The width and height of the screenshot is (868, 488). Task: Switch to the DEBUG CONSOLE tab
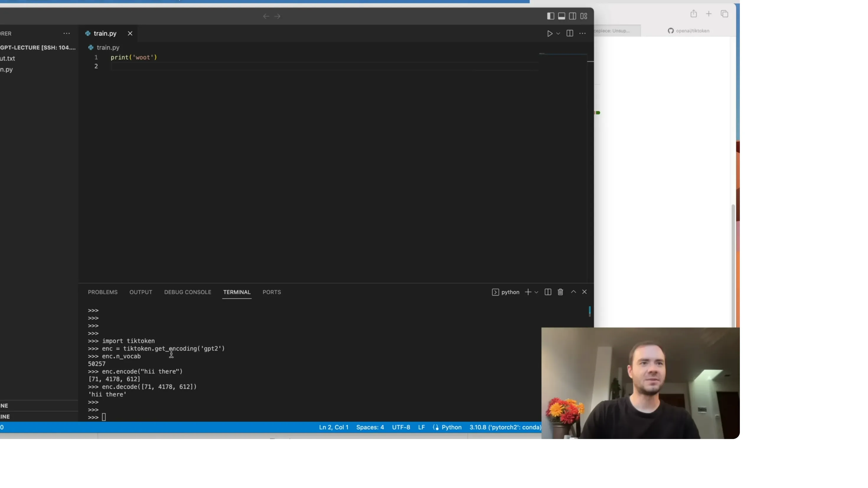188,292
